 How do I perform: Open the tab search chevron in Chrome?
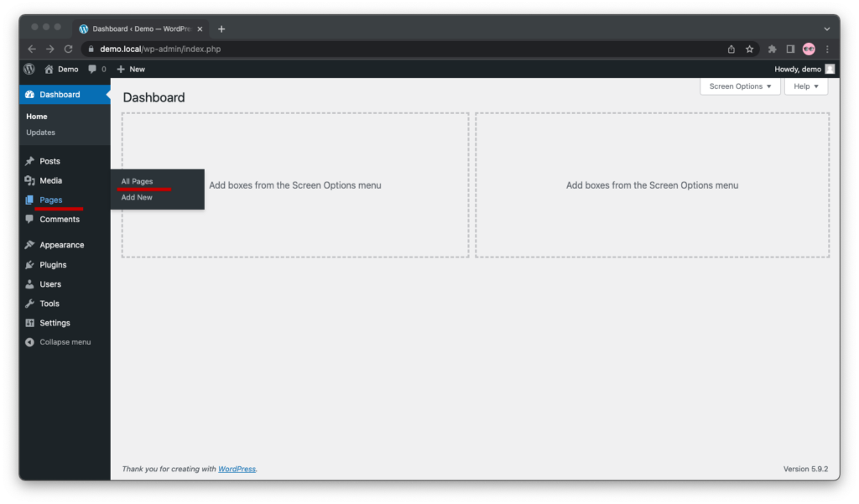[826, 29]
